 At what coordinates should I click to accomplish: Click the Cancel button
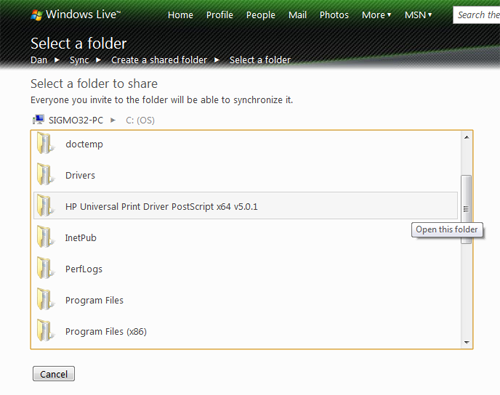tap(54, 374)
